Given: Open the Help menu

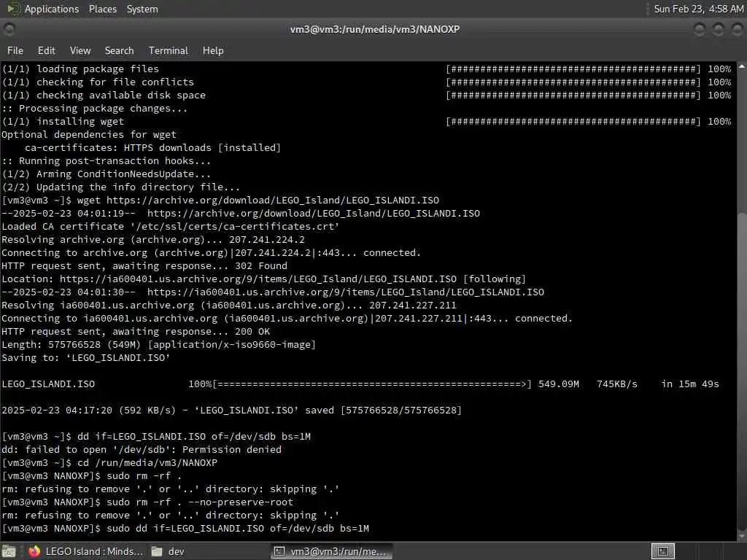Looking at the screenshot, I should (213, 50).
